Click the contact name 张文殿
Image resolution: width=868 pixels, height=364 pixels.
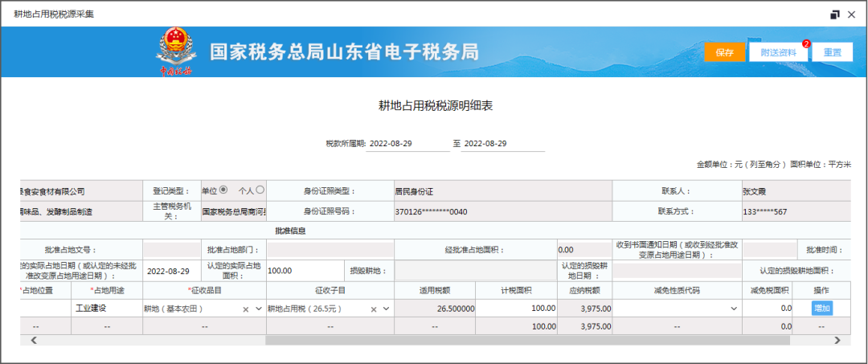[x=755, y=191]
